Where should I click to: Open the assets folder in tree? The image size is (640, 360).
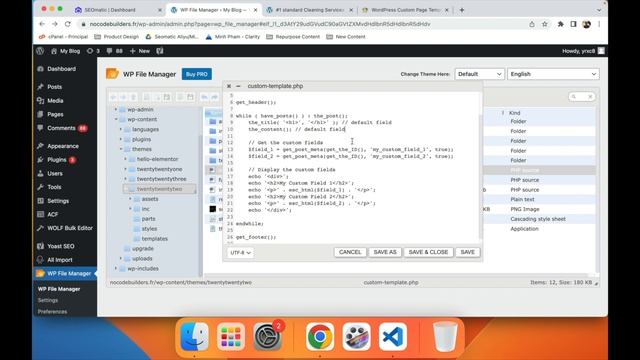click(x=150, y=199)
